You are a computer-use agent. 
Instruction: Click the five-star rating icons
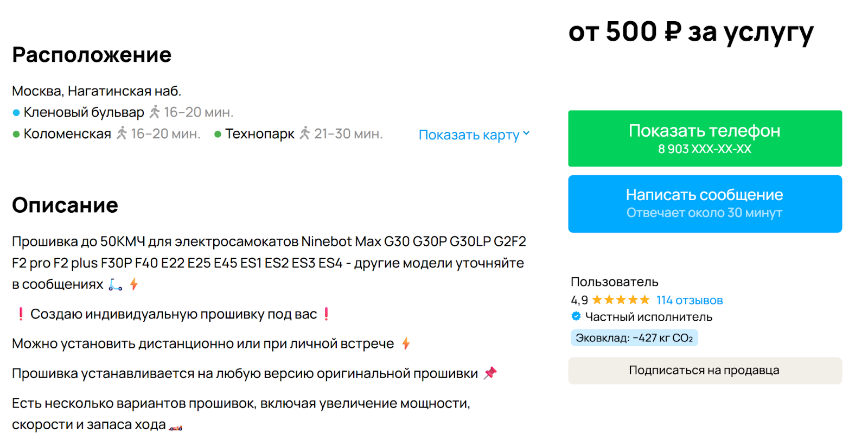coord(621,300)
